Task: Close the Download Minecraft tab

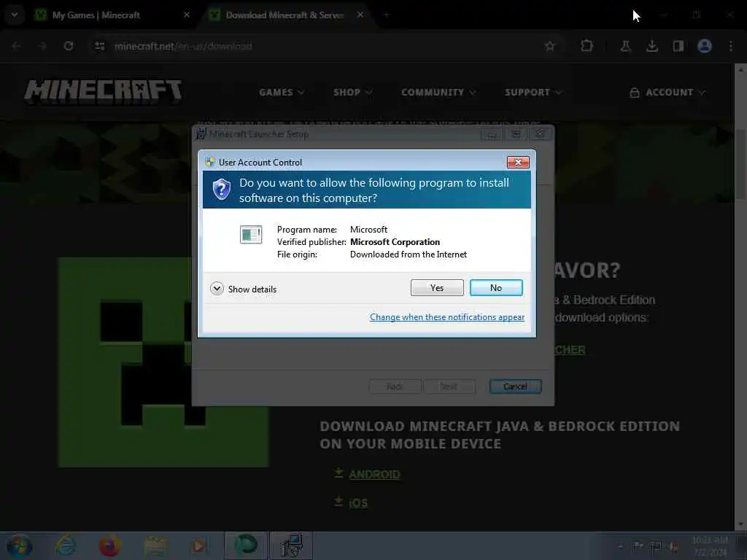Action: point(360,15)
